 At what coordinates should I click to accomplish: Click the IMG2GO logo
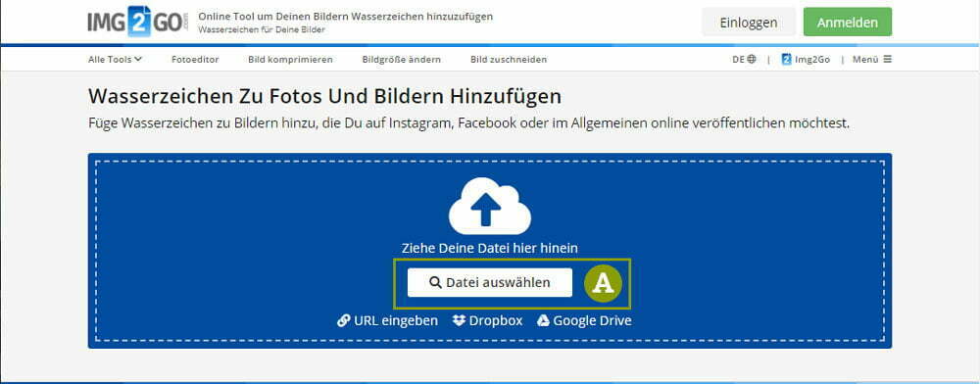point(137,22)
